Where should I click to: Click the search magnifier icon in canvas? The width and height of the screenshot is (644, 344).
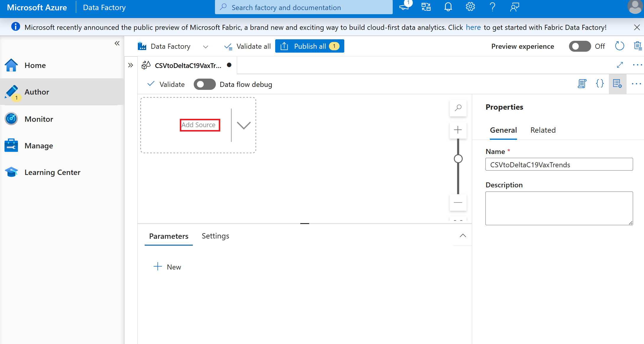(x=458, y=108)
